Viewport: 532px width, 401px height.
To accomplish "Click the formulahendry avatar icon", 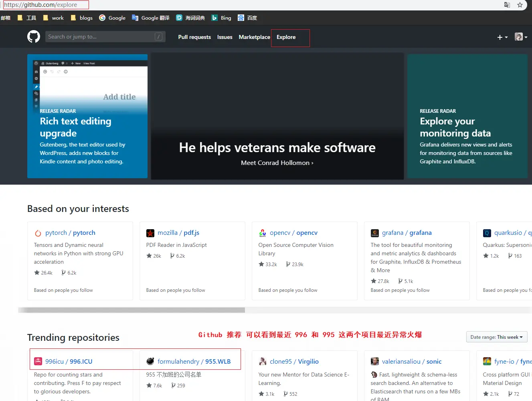I will [x=150, y=361].
